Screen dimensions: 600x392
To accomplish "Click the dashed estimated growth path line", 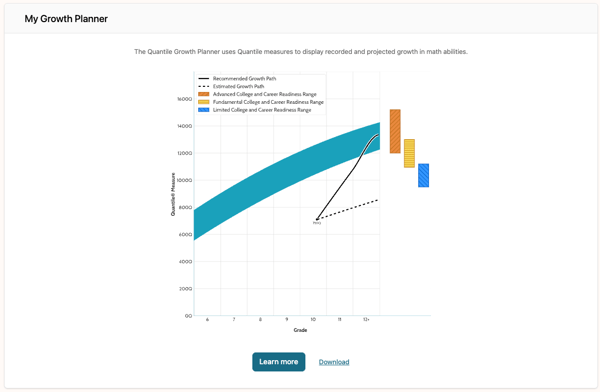I will pyautogui.click(x=348, y=209).
